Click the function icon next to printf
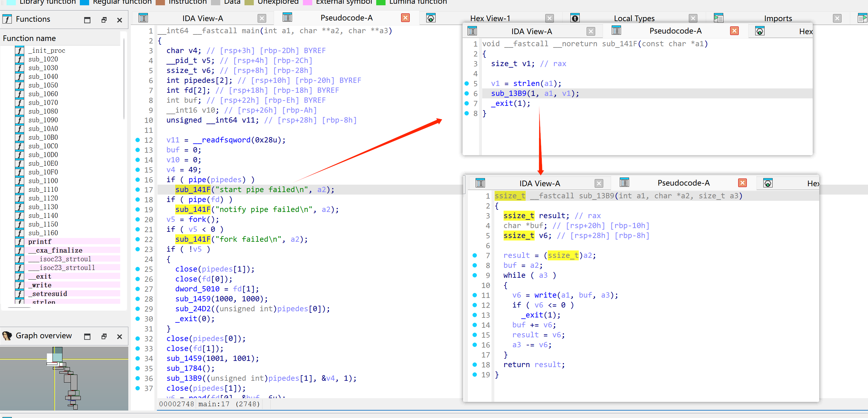Image resolution: width=868 pixels, height=418 pixels. coord(20,242)
